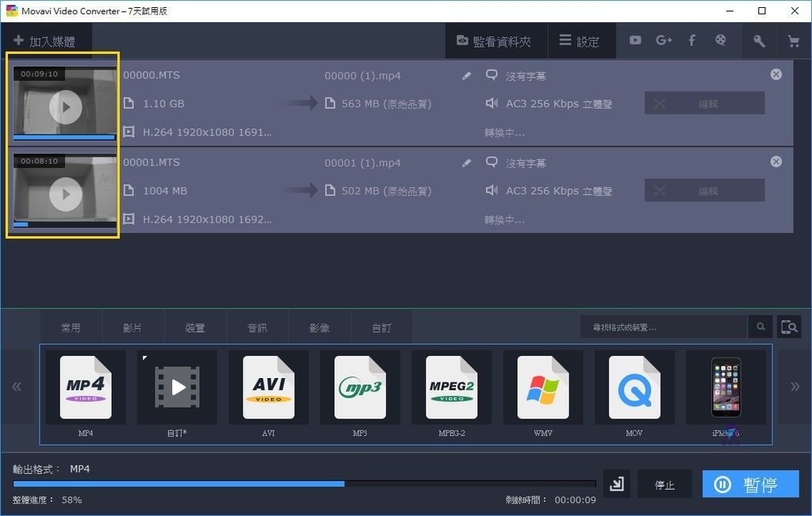This screenshot has height=516, width=812.
Task: Click the key activation icon
Action: [x=759, y=41]
